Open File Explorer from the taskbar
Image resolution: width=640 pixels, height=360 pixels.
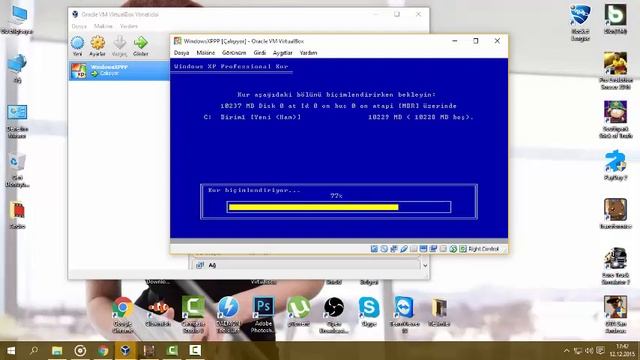click(57, 351)
